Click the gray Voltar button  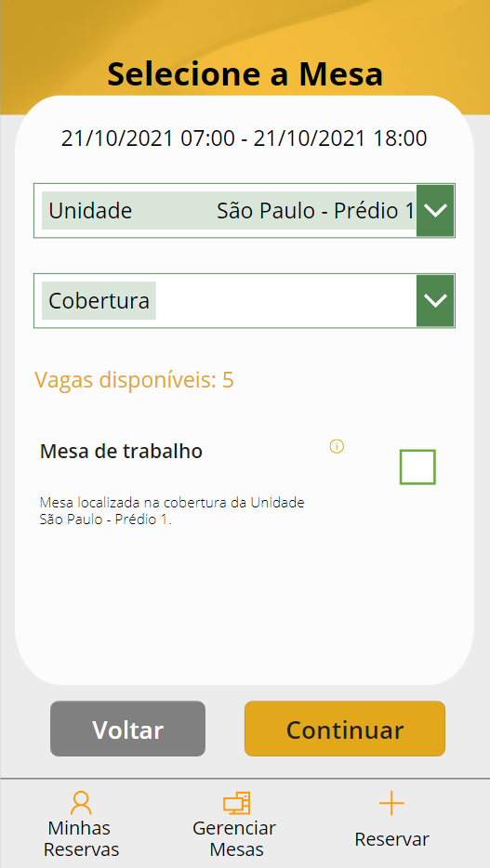[x=128, y=729]
